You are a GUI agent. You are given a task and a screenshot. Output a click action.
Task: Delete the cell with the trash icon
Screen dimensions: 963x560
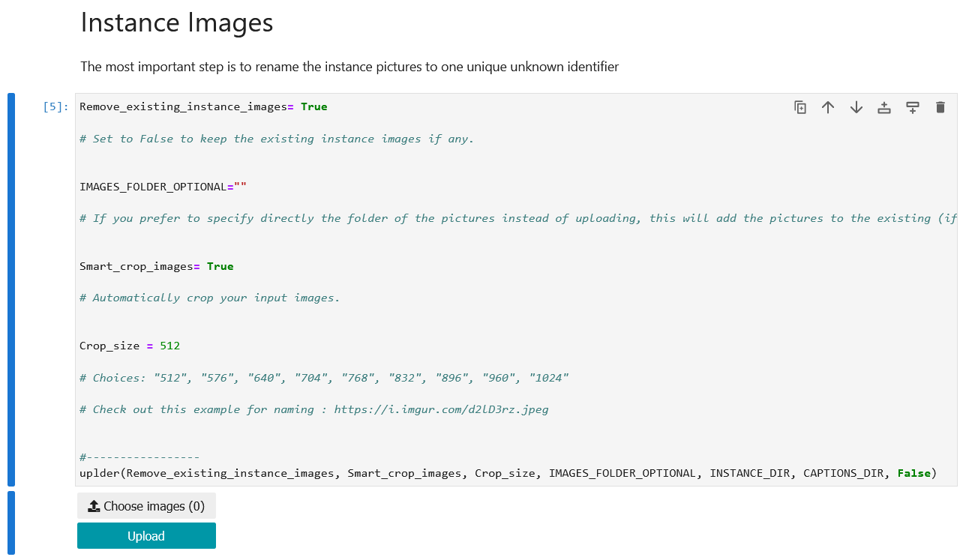click(940, 107)
